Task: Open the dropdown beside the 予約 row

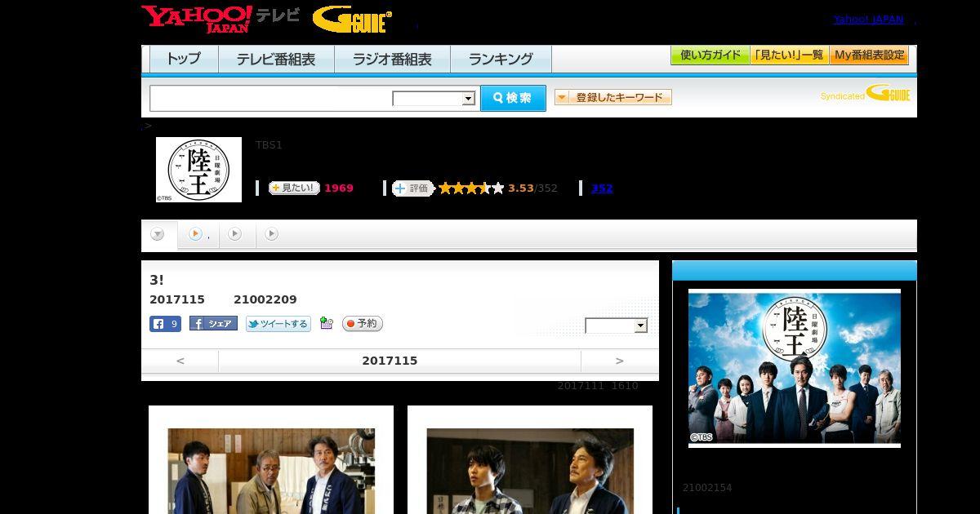Action: point(617,326)
